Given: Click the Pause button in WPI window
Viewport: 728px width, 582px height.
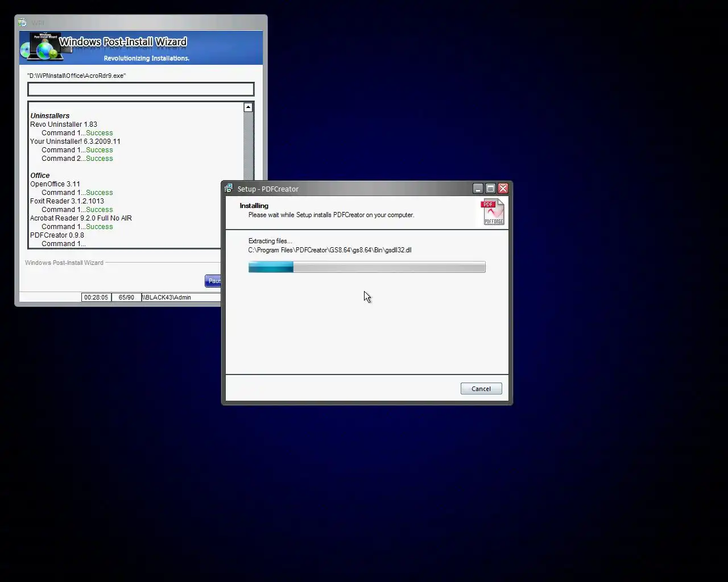Looking at the screenshot, I should (213, 281).
